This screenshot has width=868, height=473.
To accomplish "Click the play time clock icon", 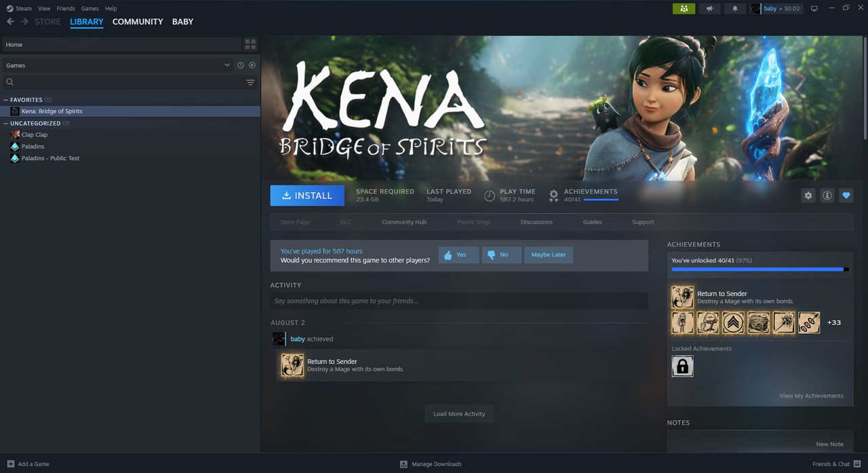I will (x=490, y=195).
